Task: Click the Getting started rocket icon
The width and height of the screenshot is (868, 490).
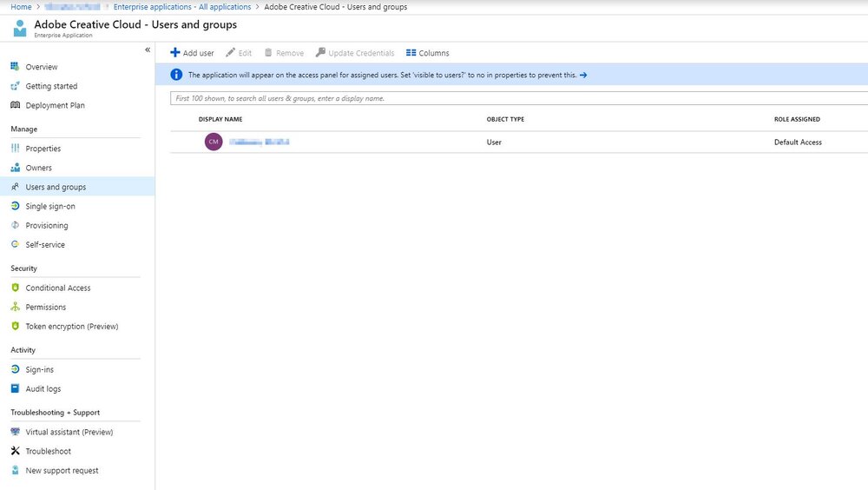Action: click(15, 86)
